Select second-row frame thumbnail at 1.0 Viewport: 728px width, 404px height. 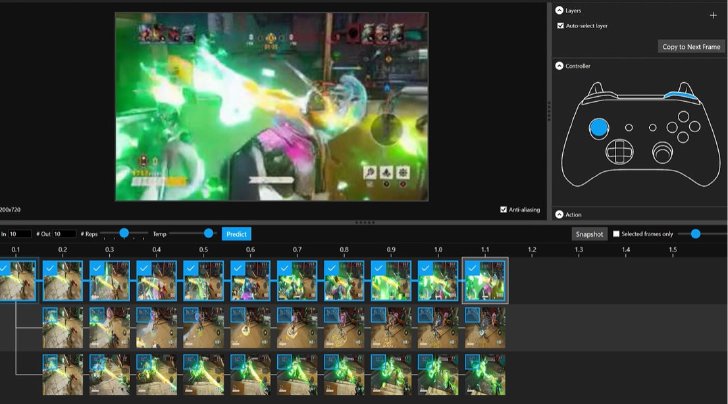(x=438, y=327)
